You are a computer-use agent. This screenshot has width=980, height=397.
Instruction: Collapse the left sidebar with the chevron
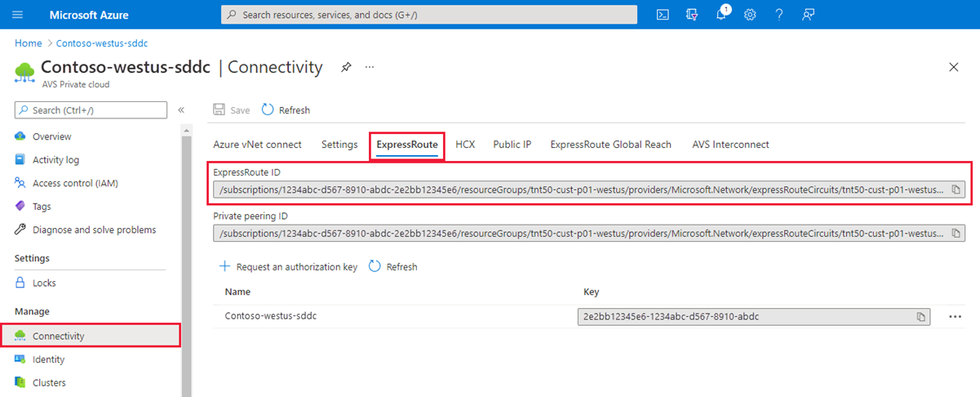181,109
